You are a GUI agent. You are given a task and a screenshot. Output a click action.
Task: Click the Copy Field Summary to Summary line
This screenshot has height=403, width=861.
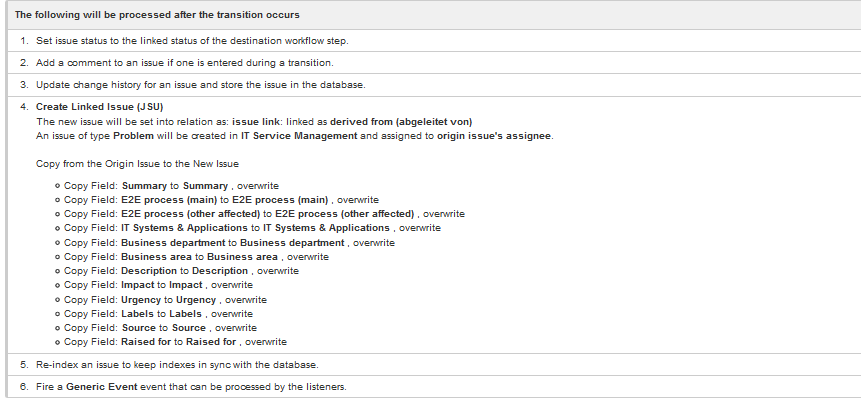pyautogui.click(x=171, y=186)
